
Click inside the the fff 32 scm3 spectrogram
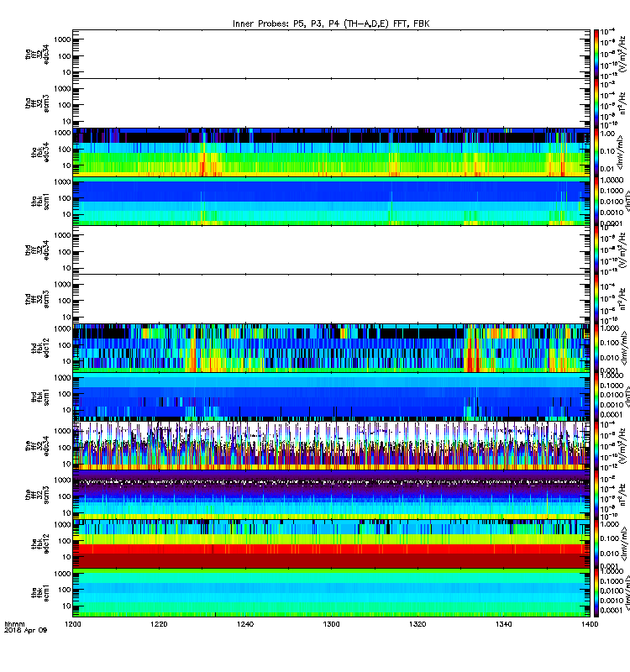click(x=331, y=495)
